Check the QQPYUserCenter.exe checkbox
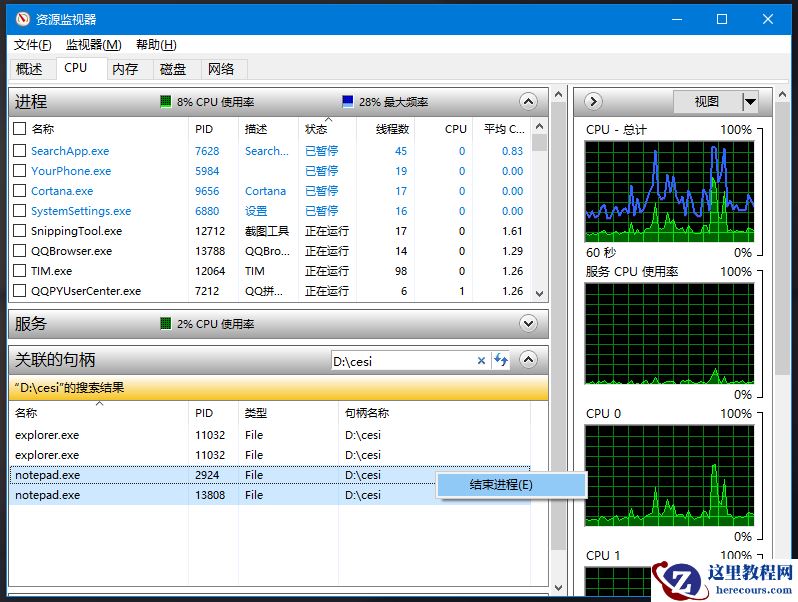This screenshot has width=798, height=602. click(19, 291)
